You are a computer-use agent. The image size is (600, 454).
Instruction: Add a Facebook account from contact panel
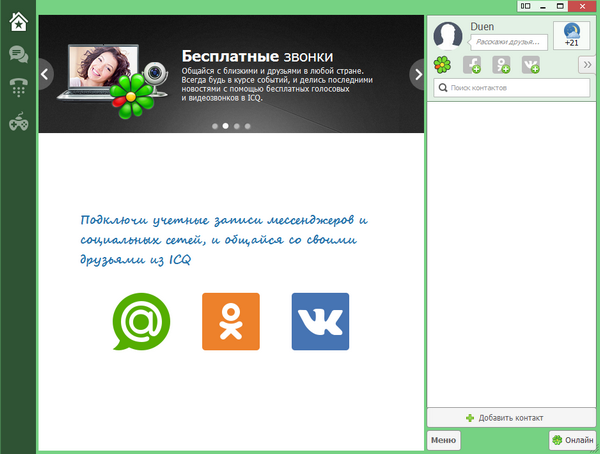coord(472,65)
